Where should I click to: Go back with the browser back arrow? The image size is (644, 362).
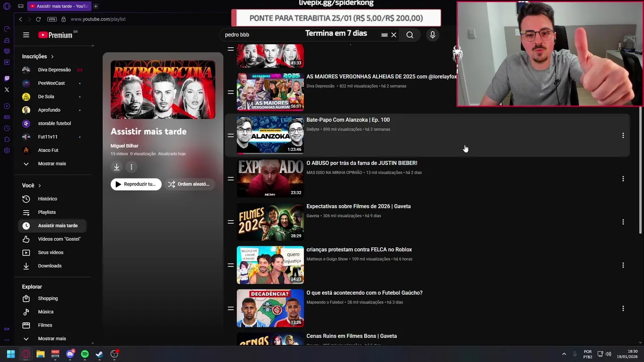20,19
